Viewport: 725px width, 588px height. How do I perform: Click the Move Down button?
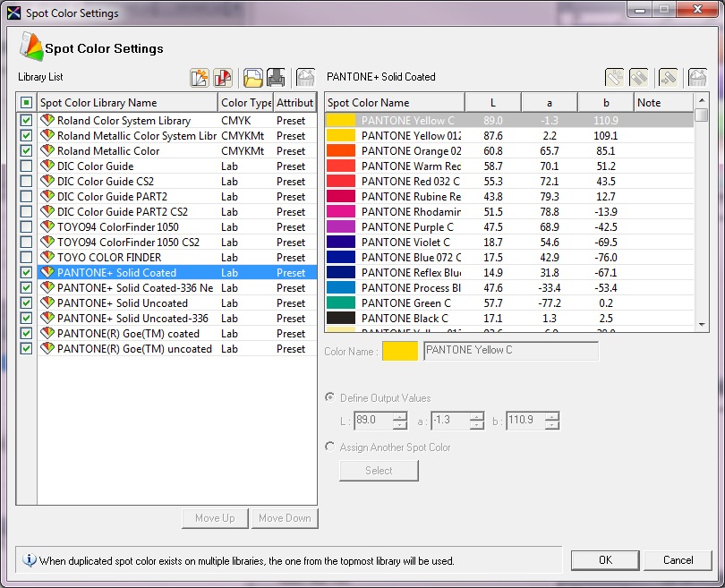[285, 518]
